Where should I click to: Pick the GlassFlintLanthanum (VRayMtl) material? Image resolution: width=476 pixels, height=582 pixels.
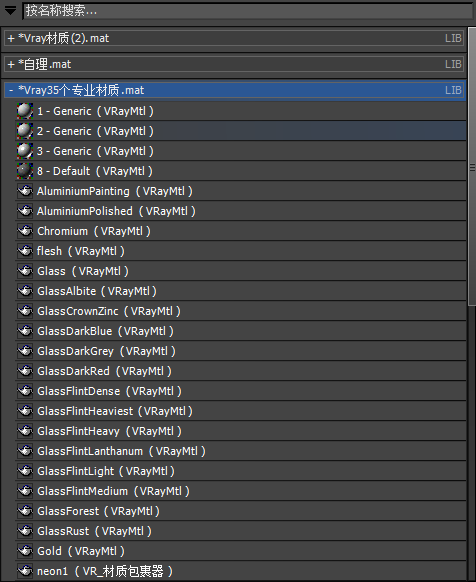[241, 452]
